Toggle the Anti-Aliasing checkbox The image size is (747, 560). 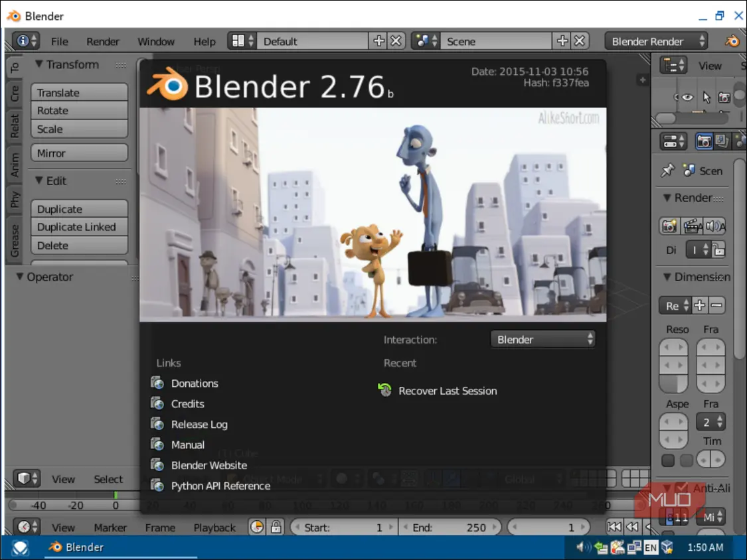pos(682,488)
